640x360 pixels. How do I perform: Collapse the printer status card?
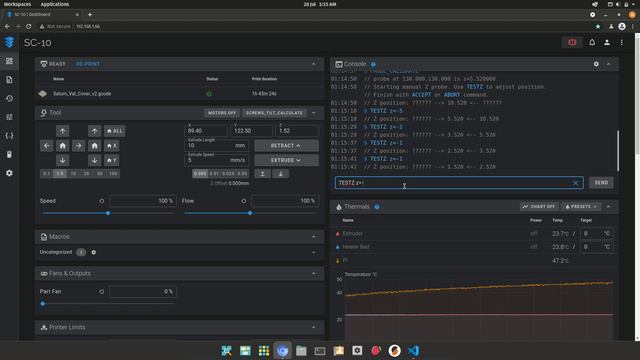[313, 64]
